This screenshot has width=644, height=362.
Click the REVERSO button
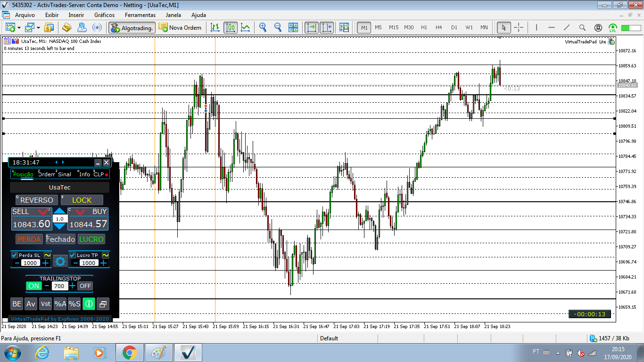[x=37, y=200]
